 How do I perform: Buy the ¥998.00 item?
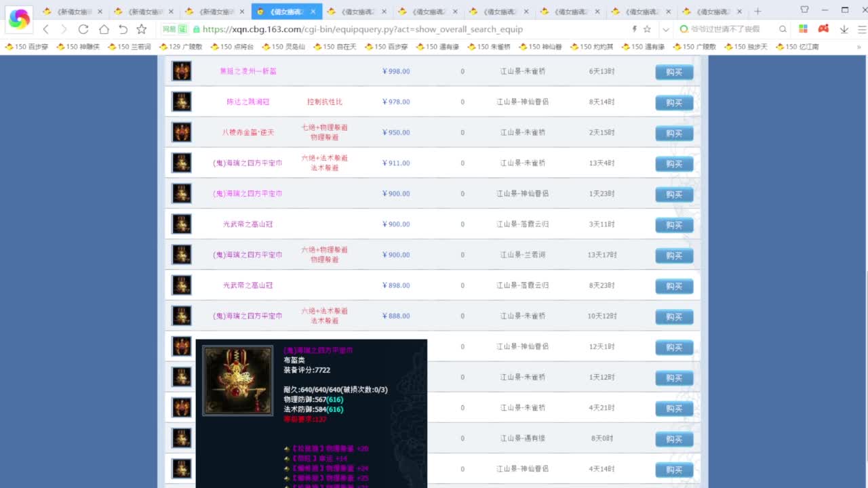click(673, 72)
